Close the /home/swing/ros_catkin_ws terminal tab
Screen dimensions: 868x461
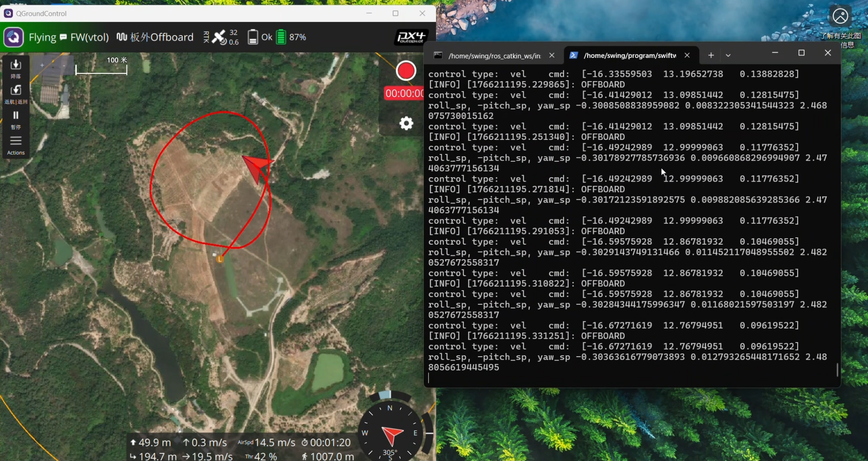click(552, 55)
